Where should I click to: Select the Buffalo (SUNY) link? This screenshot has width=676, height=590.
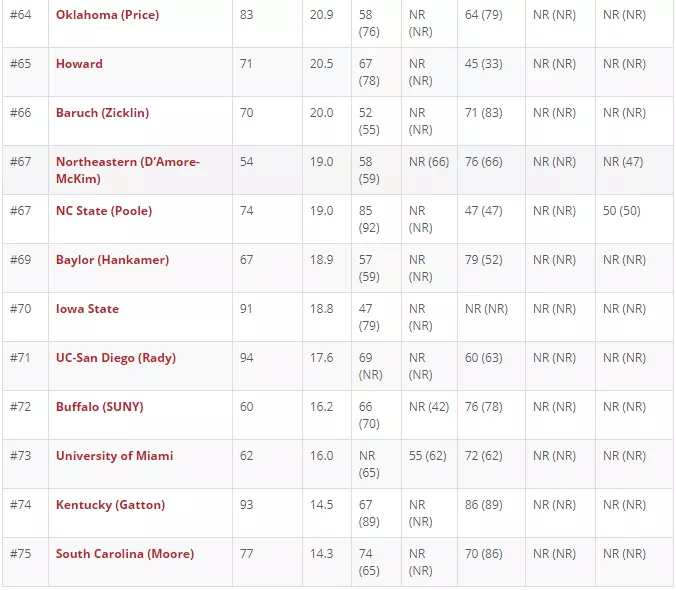coord(99,407)
